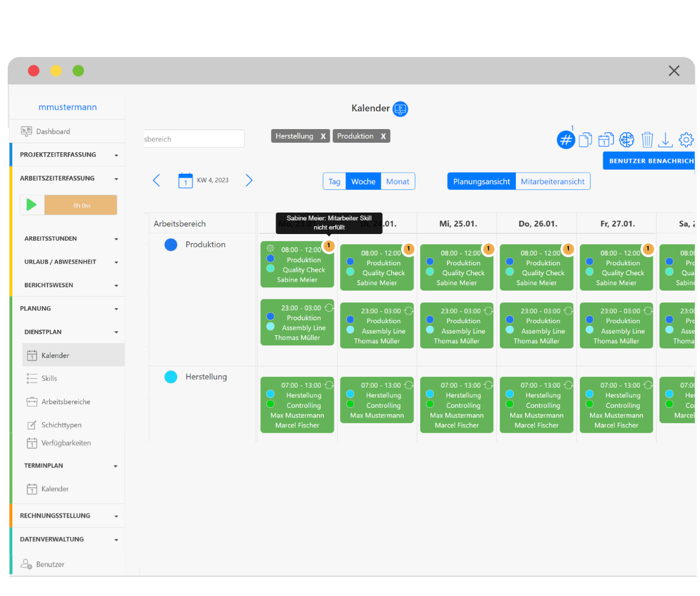This screenshot has width=700, height=596.
Task: Open Schichttypen in the sidebar
Action: (61, 425)
